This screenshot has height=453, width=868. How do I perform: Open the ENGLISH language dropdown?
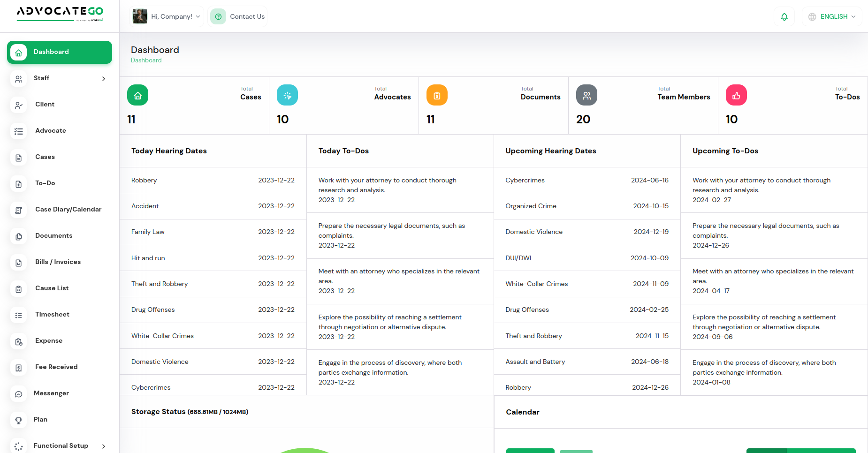tap(832, 17)
